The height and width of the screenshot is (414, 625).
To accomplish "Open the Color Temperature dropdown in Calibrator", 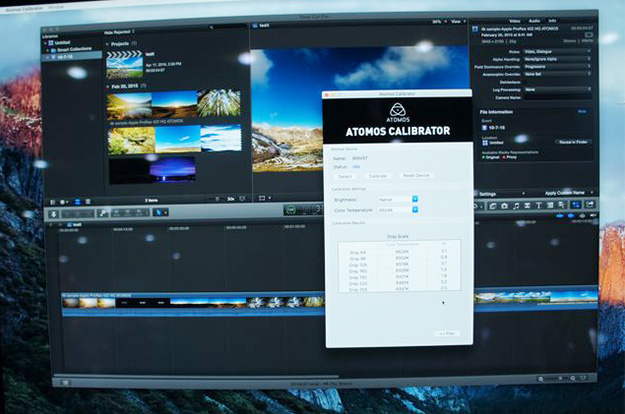I will [x=398, y=210].
